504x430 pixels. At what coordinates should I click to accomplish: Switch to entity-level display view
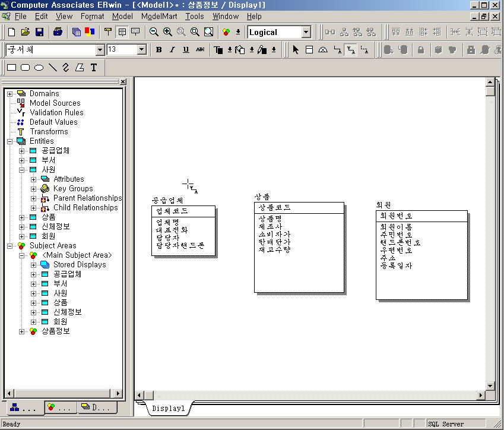point(108,32)
